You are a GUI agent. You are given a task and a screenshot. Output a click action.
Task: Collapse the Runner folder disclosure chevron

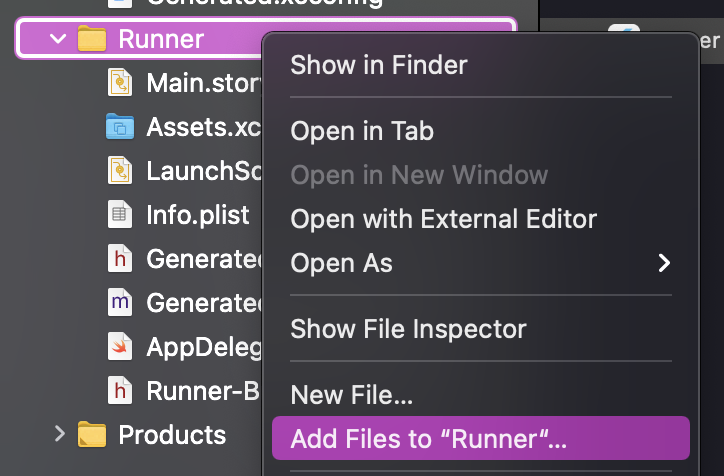[x=57, y=40]
